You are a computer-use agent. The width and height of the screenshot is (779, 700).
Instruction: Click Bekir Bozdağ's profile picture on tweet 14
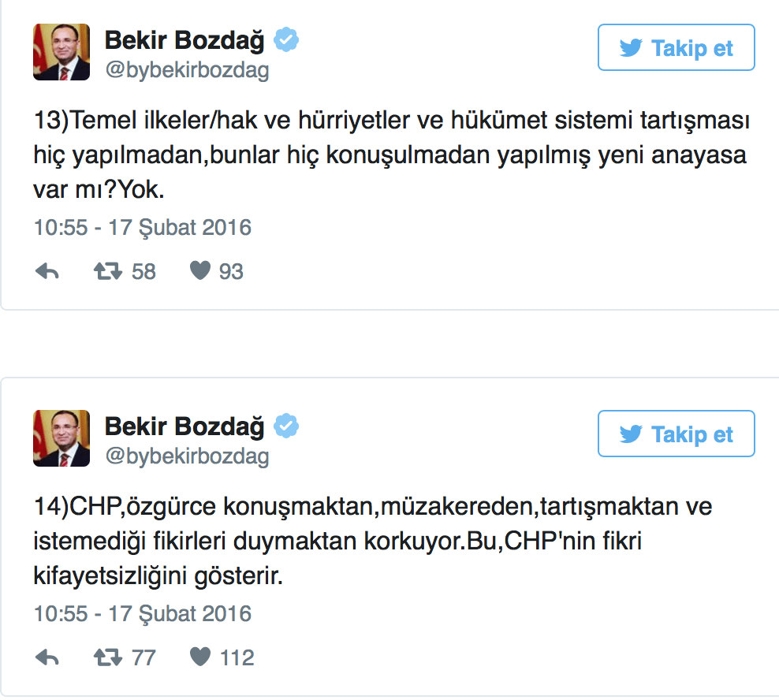tap(61, 438)
